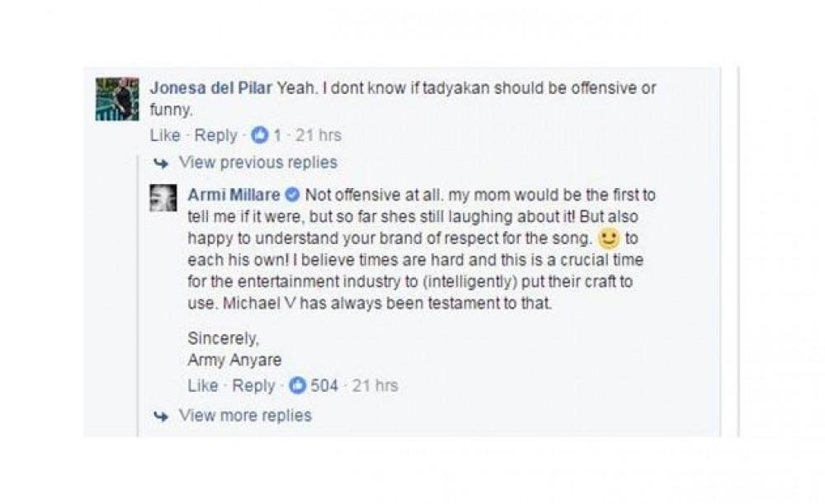Open Armi Millare's profile name link
Viewport: 825px width, 504px height.
pyautogui.click(x=233, y=195)
